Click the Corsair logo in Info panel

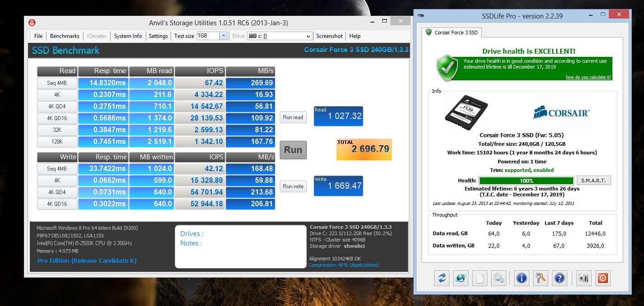tap(561, 112)
